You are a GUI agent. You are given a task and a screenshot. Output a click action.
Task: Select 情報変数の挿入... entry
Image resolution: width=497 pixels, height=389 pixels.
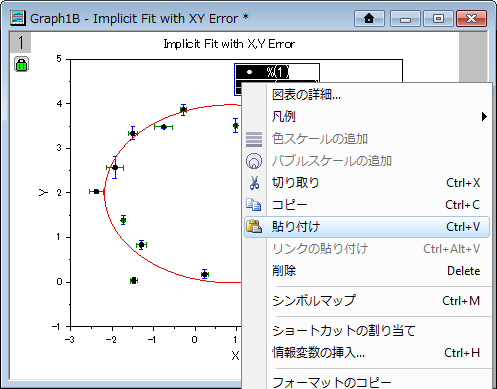tap(368, 352)
